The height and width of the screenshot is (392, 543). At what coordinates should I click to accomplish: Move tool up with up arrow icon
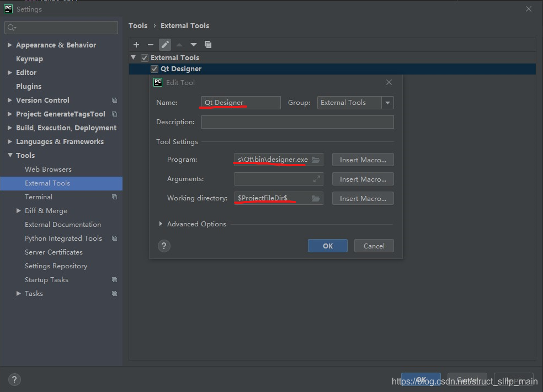point(179,45)
